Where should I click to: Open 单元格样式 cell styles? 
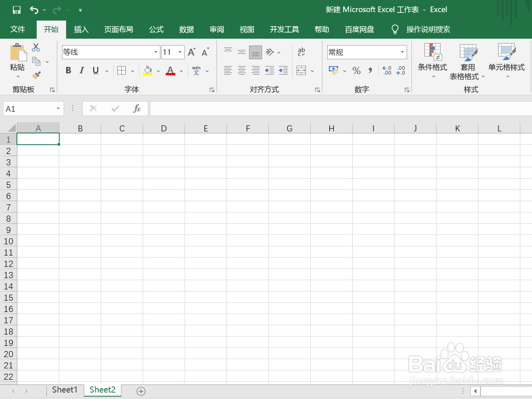[507, 61]
